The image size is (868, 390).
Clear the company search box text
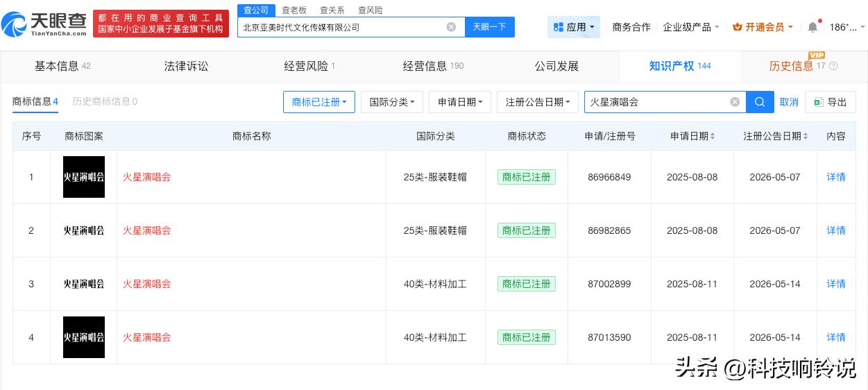pyautogui.click(x=451, y=27)
